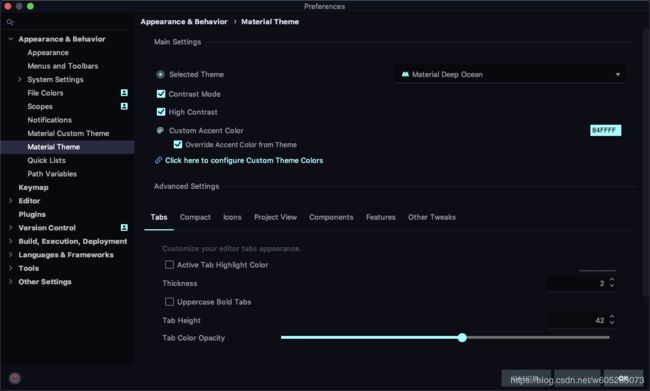Expand the Tools section arrow
Viewport: 650px width, 391px height.
pos(11,268)
